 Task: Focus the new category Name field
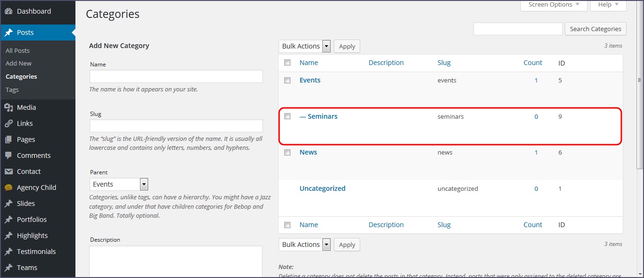(176, 76)
